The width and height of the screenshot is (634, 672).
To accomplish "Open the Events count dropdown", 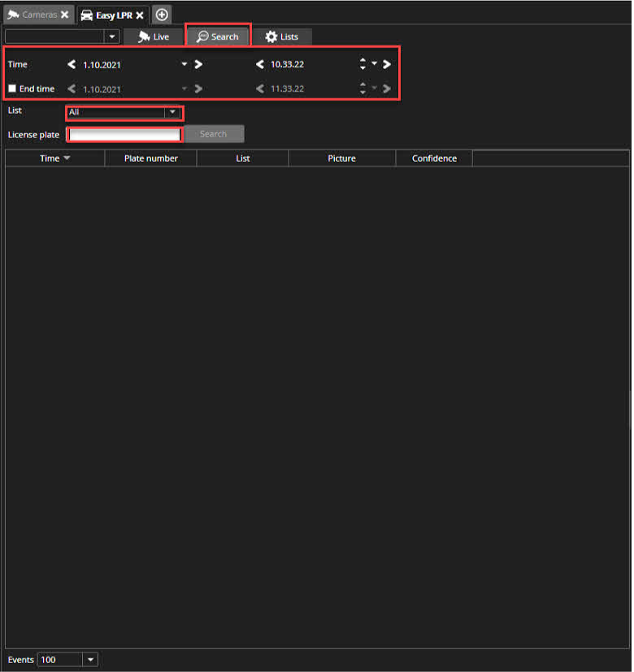I will (x=90, y=660).
